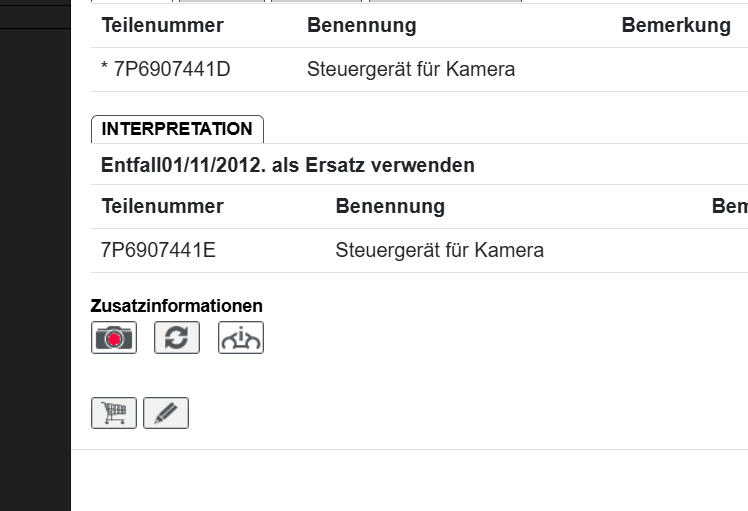Click Teilenummer header above 7P6907441D
This screenshot has width=748, height=511.
click(x=162, y=25)
